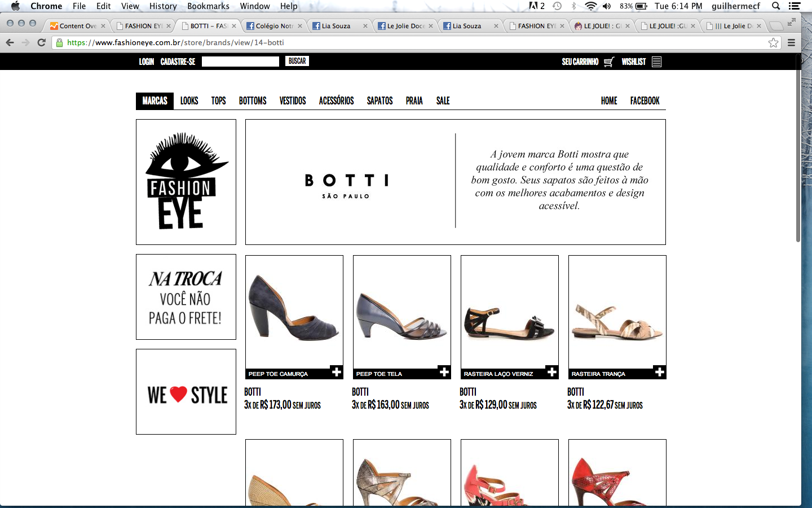Switch to the Content Ove tab

(x=78, y=26)
